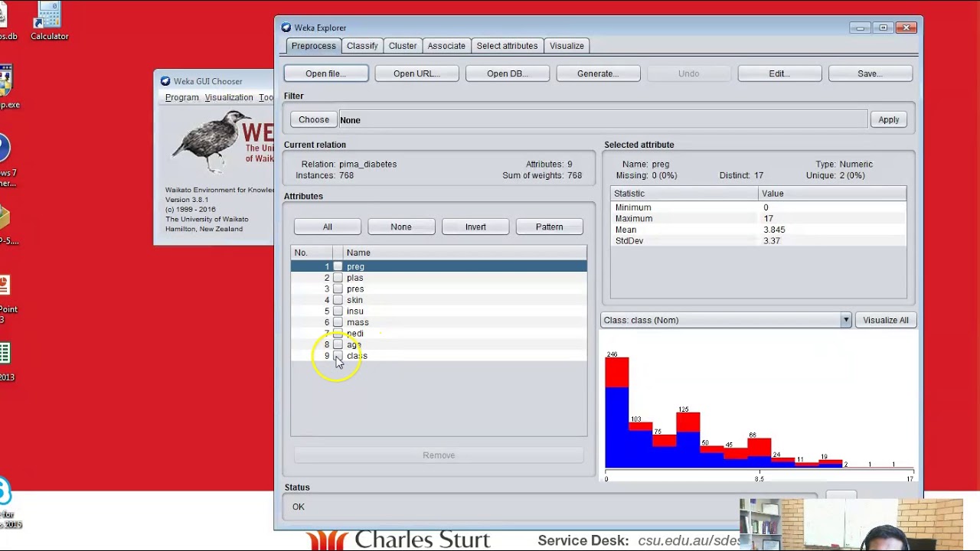Switch to the Preprocess tab
The height and width of the screenshot is (551, 980).
[x=313, y=46]
